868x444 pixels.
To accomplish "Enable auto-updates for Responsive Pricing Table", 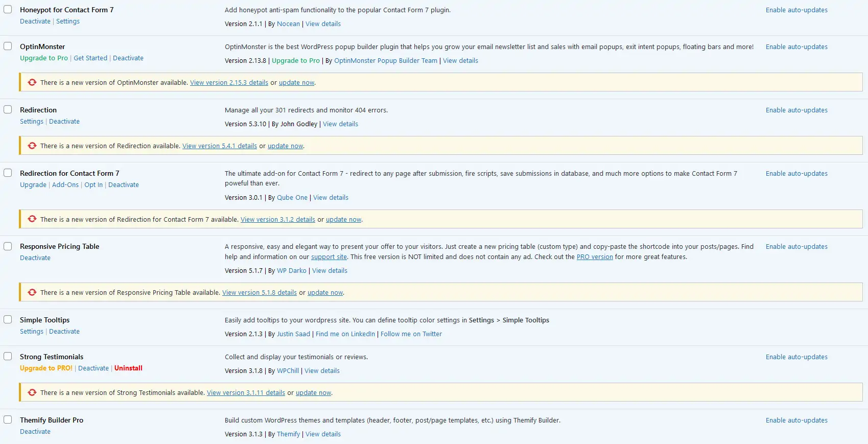I will [x=796, y=247].
